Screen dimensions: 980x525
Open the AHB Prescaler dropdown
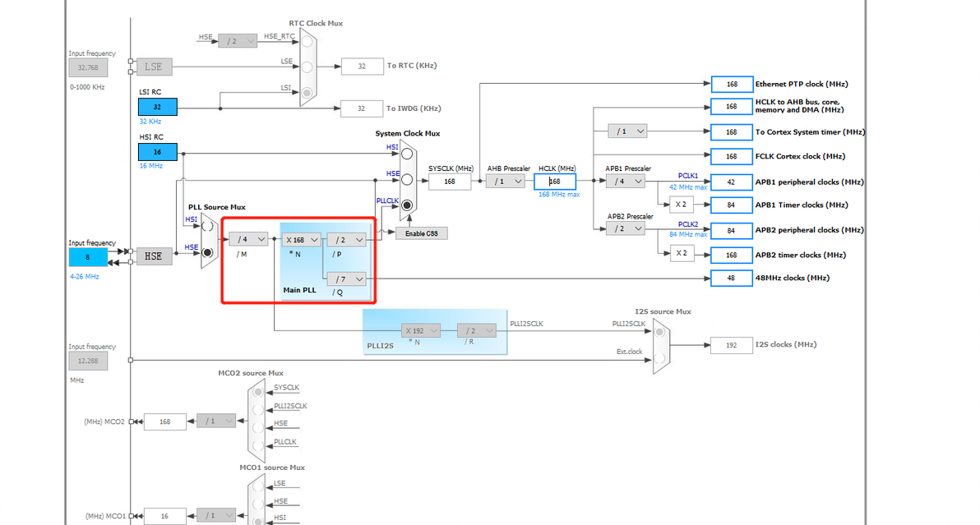pyautogui.click(x=506, y=181)
